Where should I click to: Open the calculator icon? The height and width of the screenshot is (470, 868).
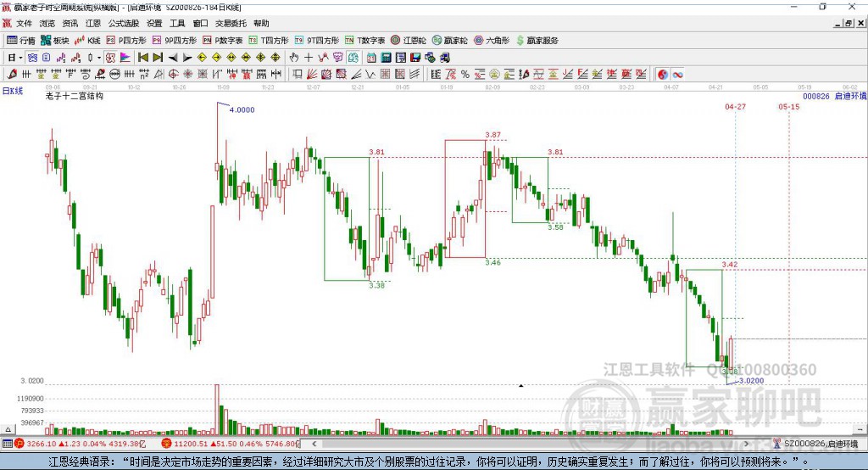[387, 58]
